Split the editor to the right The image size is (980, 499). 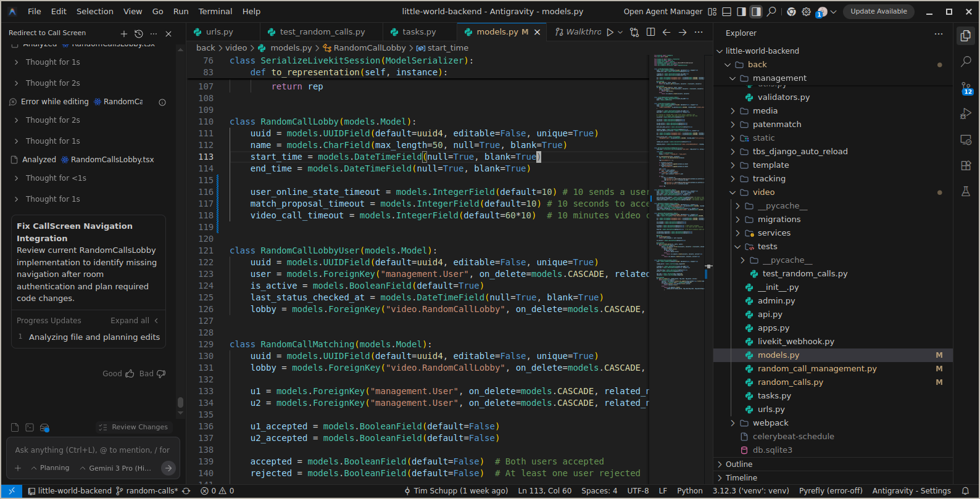coord(650,32)
